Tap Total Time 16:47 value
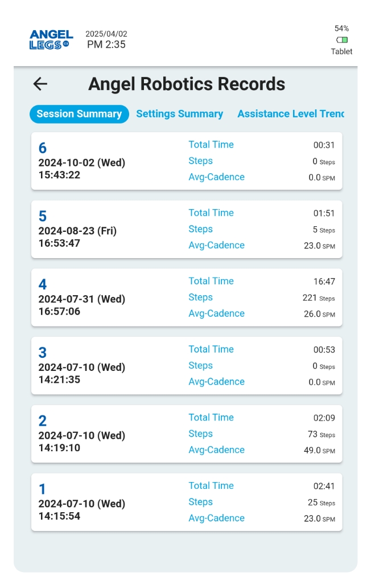This screenshot has height=588, width=371. point(324,281)
